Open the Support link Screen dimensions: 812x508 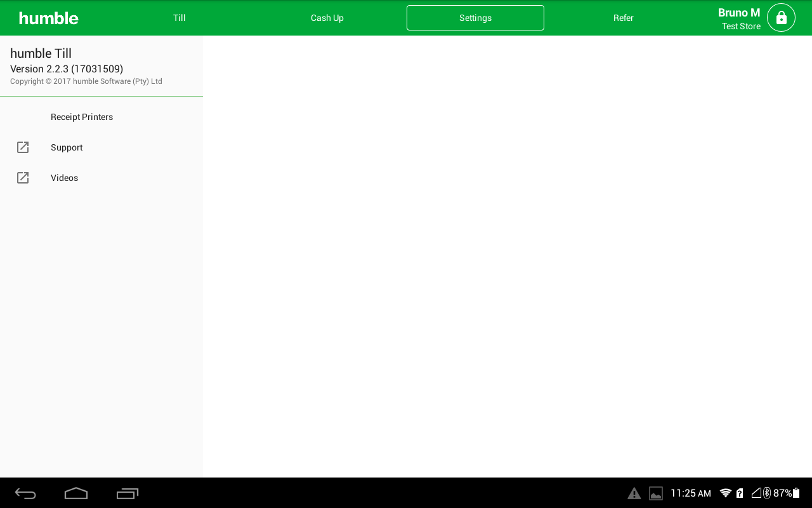click(101, 147)
